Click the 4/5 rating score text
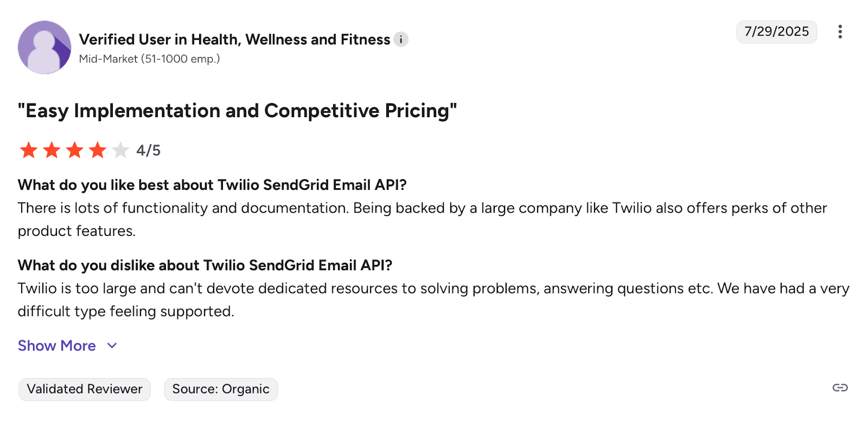This screenshot has height=423, width=868. (148, 151)
